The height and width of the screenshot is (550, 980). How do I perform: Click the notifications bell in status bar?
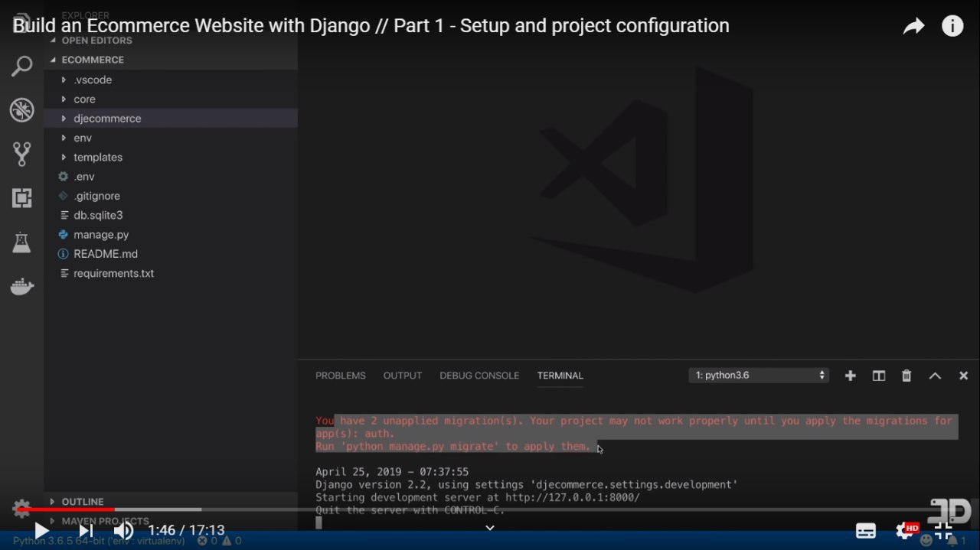coord(956,541)
